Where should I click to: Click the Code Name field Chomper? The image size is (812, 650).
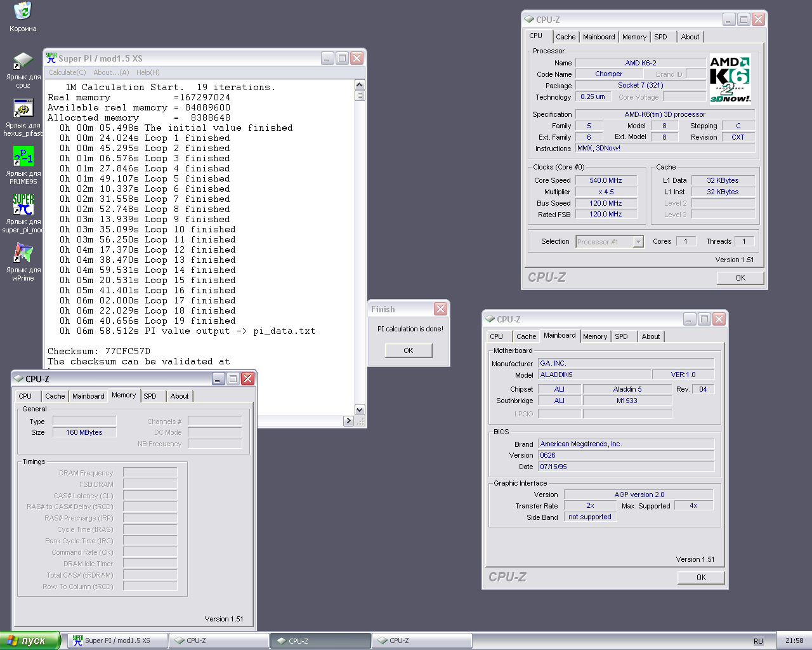609,74
